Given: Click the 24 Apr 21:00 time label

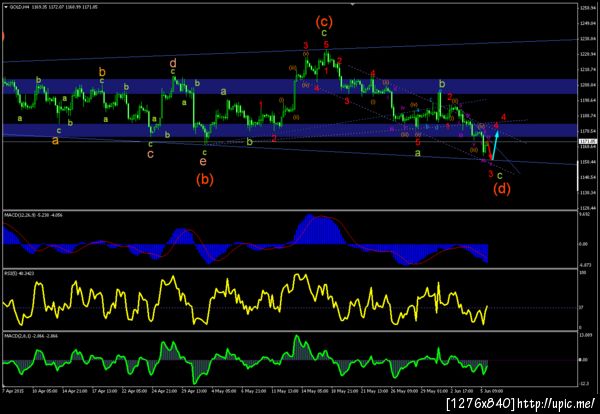Looking at the screenshot, I should 164,391.
